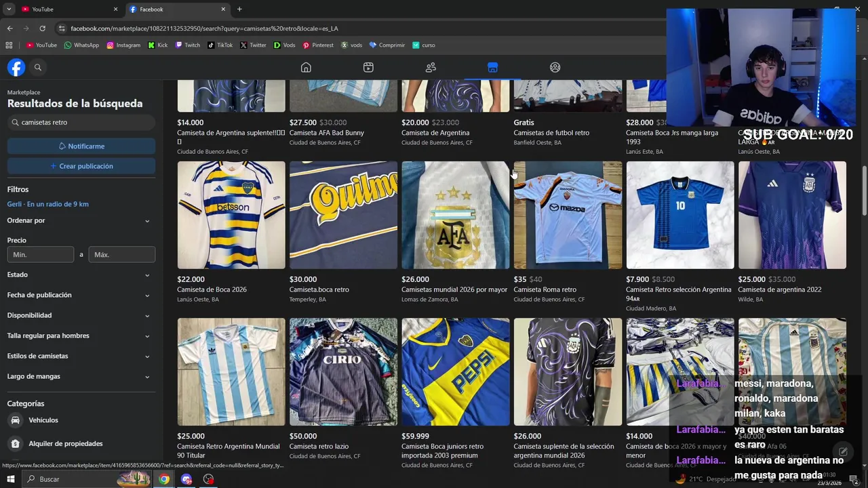Open the Kick bookmark
868x488 pixels.
point(157,45)
